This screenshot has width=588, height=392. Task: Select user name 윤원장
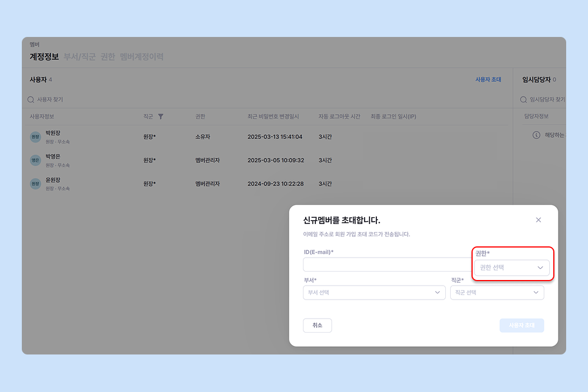53,180
